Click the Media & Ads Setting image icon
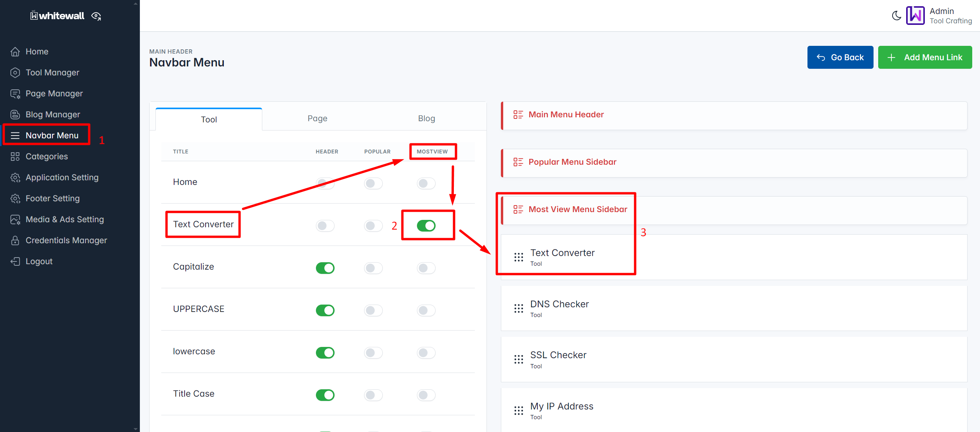The height and width of the screenshot is (432, 980). pos(15,219)
